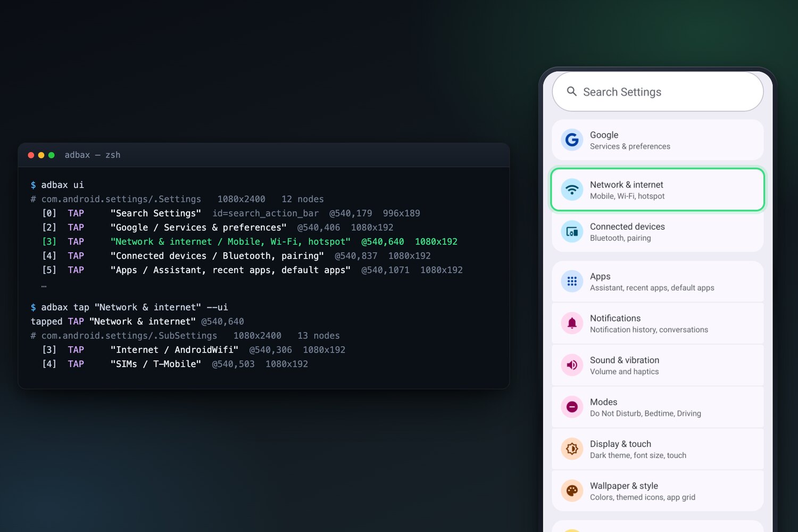798x532 pixels.
Task: Tap the Wi-Fi icon for Network & internet
Action: (x=572, y=189)
